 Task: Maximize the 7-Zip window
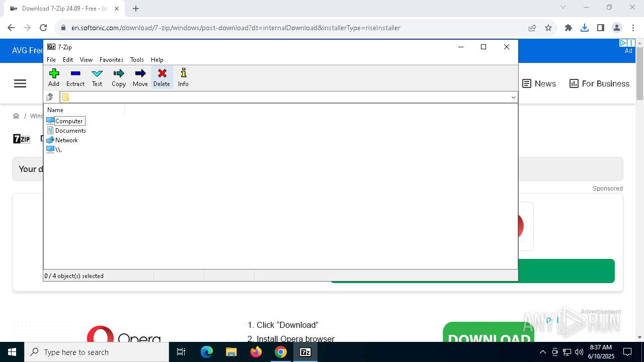click(484, 47)
